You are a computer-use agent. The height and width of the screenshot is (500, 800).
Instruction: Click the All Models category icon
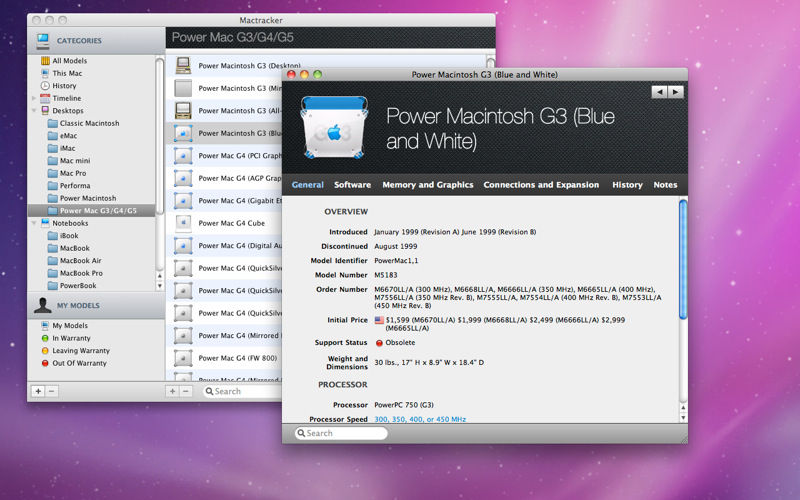pyautogui.click(x=44, y=61)
